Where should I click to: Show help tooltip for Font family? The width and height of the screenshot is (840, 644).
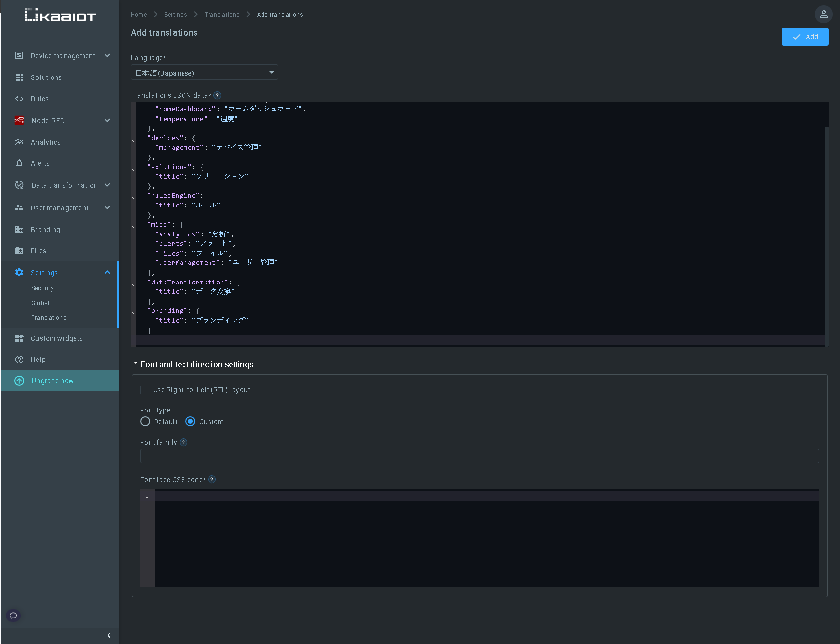(x=184, y=442)
